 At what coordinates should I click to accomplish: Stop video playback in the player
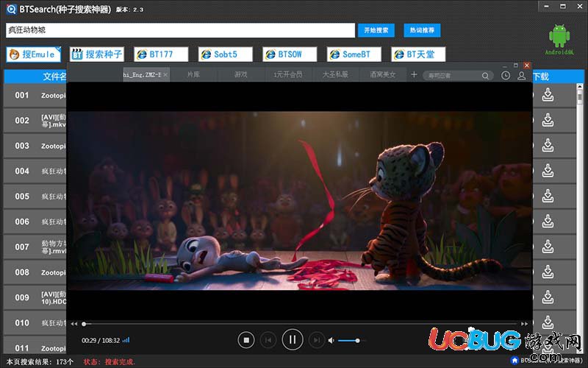click(x=246, y=340)
